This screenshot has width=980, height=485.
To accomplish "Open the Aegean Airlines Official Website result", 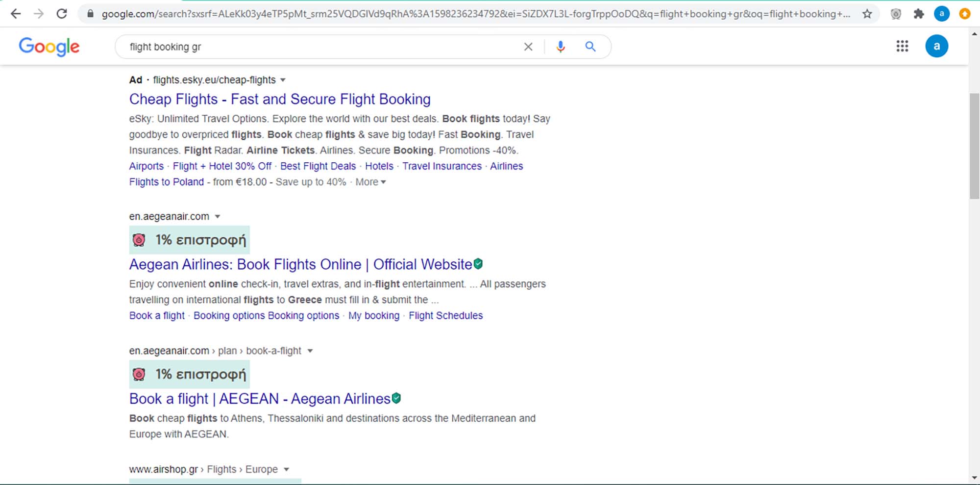I will click(x=300, y=264).
